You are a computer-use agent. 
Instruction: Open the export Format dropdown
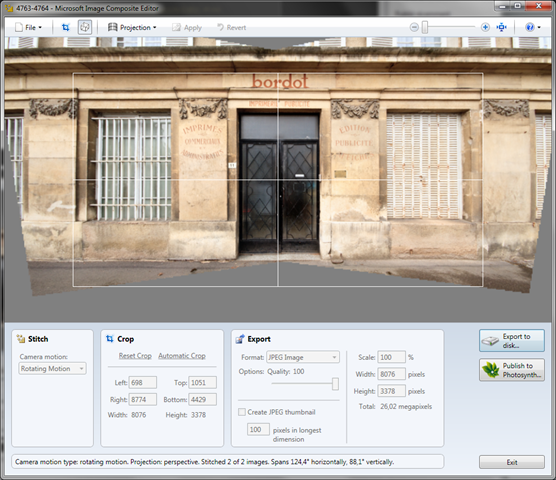click(303, 357)
